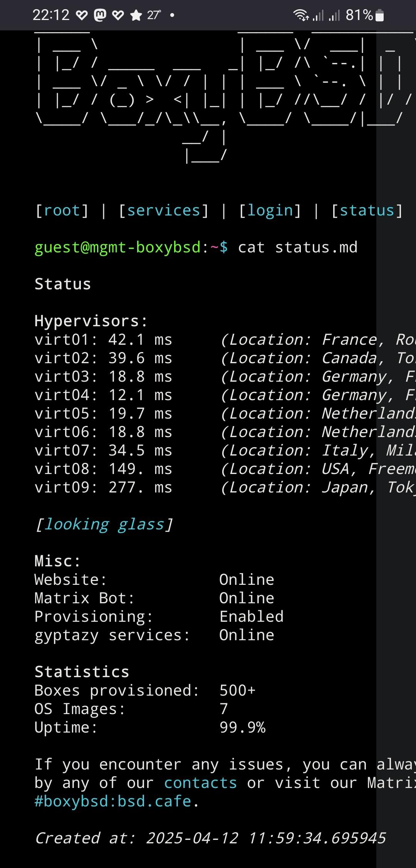This screenshot has height=868, width=416.
Task: Tap the Mastodon notification icon in status bar
Action: point(100,15)
